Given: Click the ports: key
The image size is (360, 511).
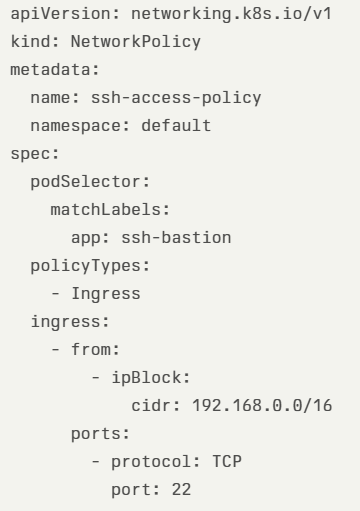Looking at the screenshot, I should click(x=100, y=434).
